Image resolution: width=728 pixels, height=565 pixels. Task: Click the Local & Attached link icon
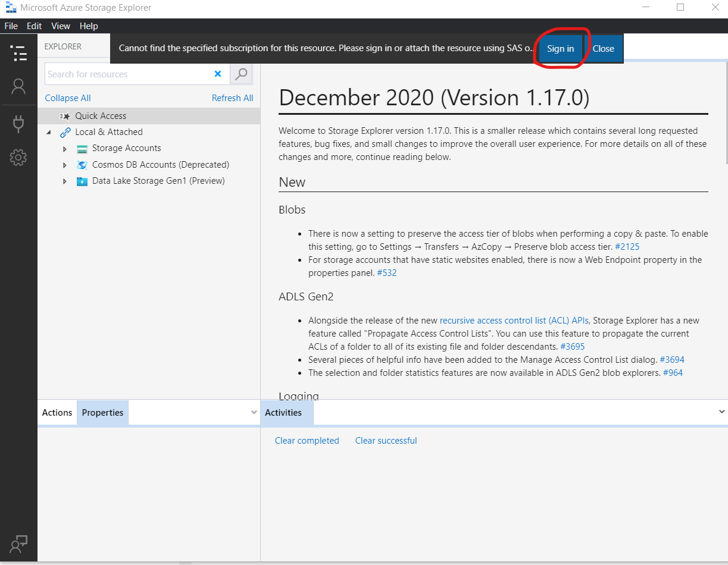[65, 132]
